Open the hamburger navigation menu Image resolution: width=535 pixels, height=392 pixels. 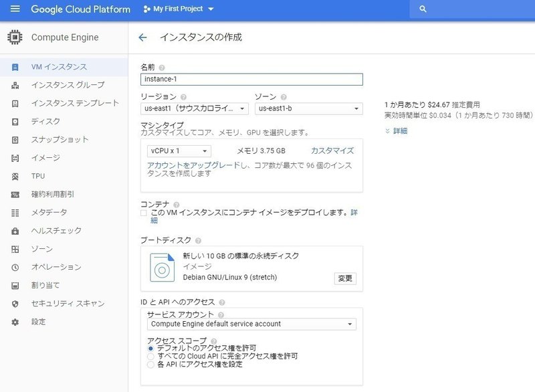pos(15,9)
